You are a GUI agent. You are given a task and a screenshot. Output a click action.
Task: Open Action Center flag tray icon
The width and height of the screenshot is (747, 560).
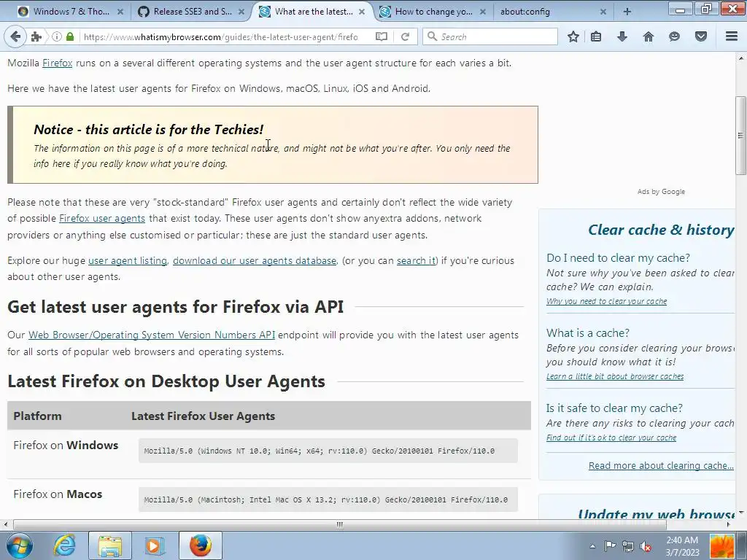tap(610, 546)
